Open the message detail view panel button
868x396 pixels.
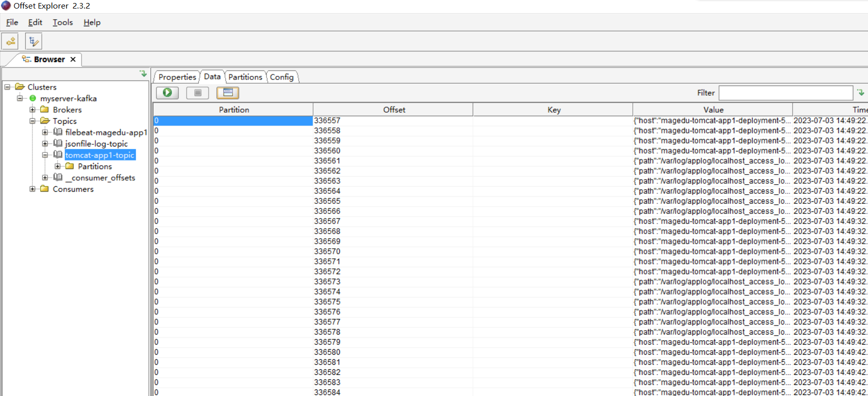[x=228, y=93]
